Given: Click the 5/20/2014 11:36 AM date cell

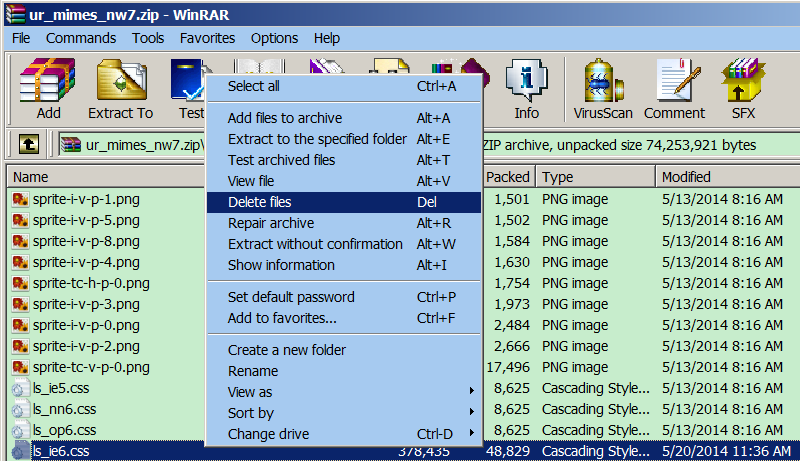Looking at the screenshot, I should coord(727,451).
